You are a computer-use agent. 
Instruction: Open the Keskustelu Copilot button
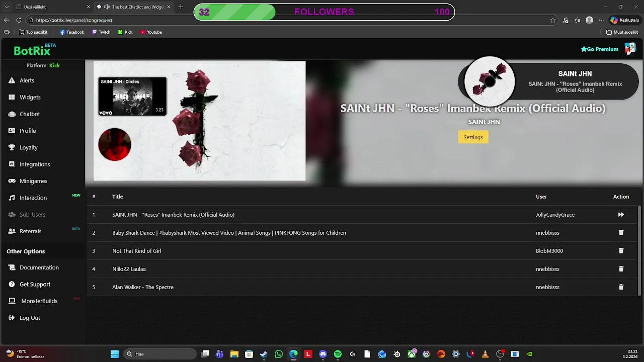624,20
